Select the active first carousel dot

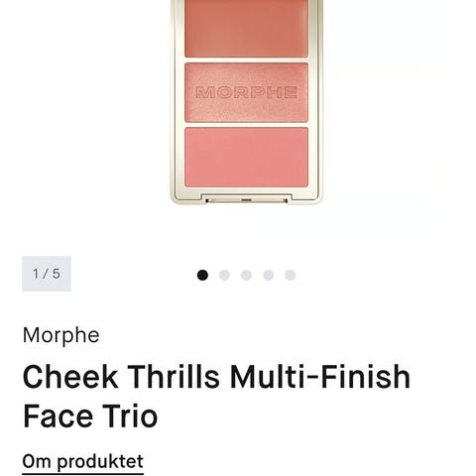pos(202,275)
